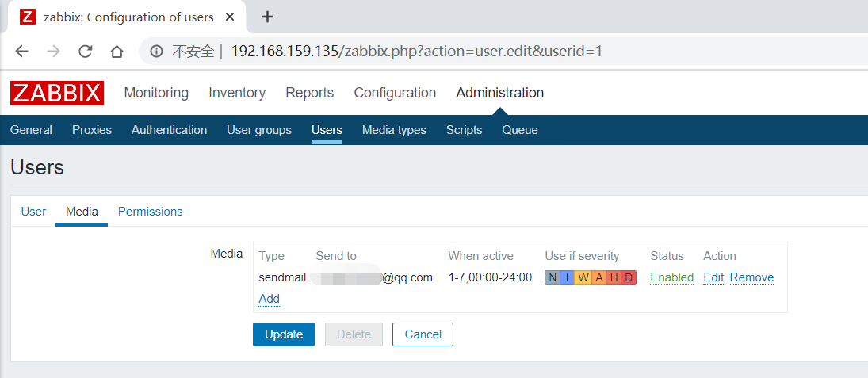Click the Use if severity column header
868x378 pixels.
(x=582, y=256)
